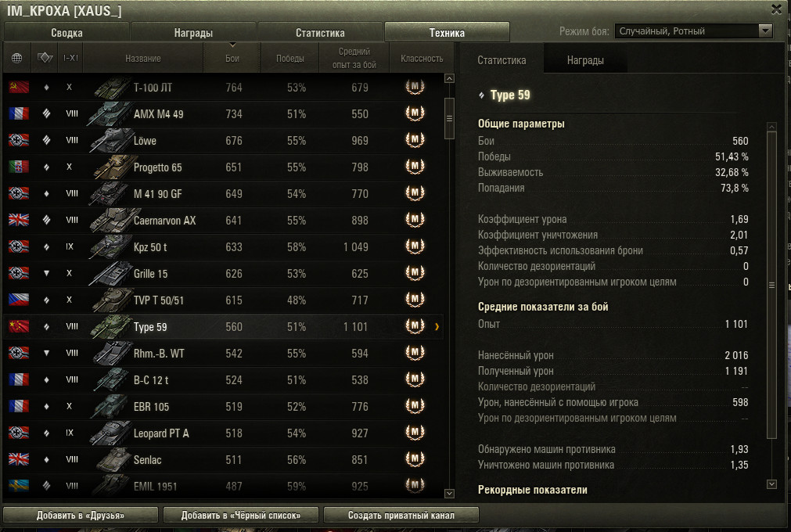Sort list by Бои column
This screenshot has height=532, width=791.
[232, 58]
